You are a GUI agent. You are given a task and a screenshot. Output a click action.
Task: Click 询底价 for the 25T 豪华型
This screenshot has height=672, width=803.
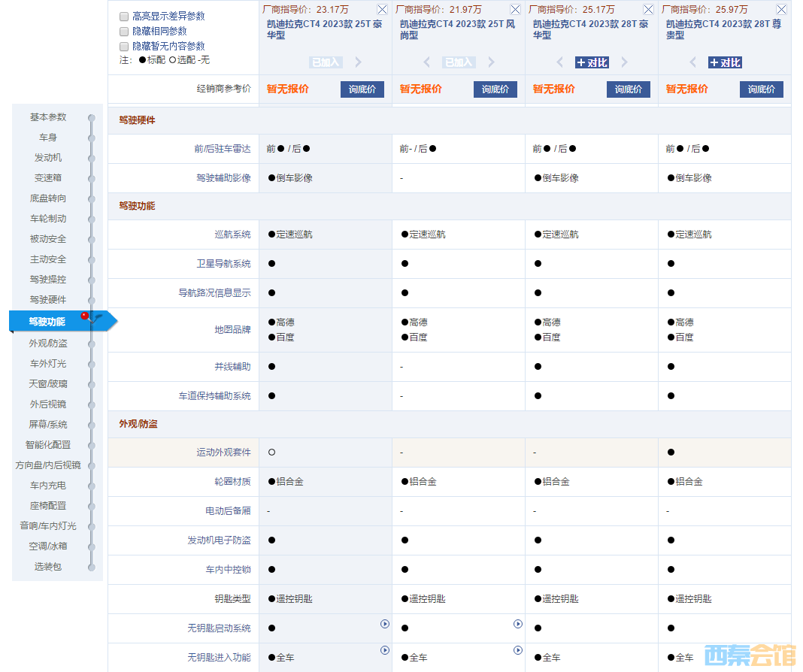coord(362,89)
